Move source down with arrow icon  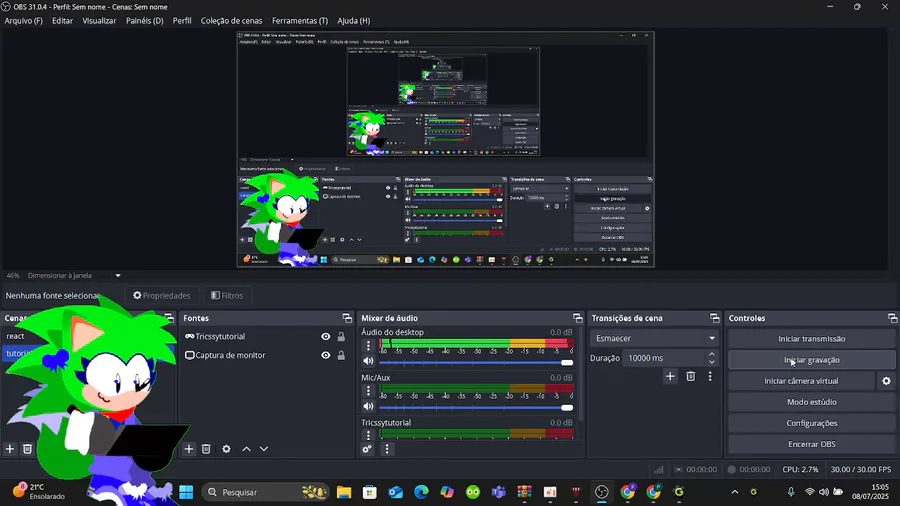pyautogui.click(x=264, y=449)
